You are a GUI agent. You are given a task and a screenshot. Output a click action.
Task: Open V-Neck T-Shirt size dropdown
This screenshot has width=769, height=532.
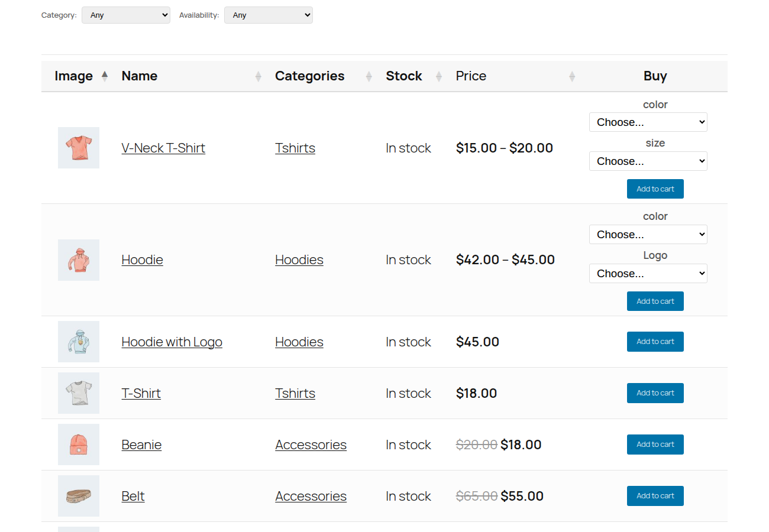648,161
